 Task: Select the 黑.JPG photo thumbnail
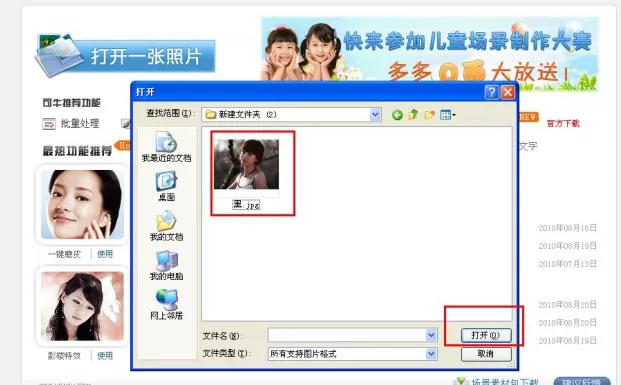(246, 164)
